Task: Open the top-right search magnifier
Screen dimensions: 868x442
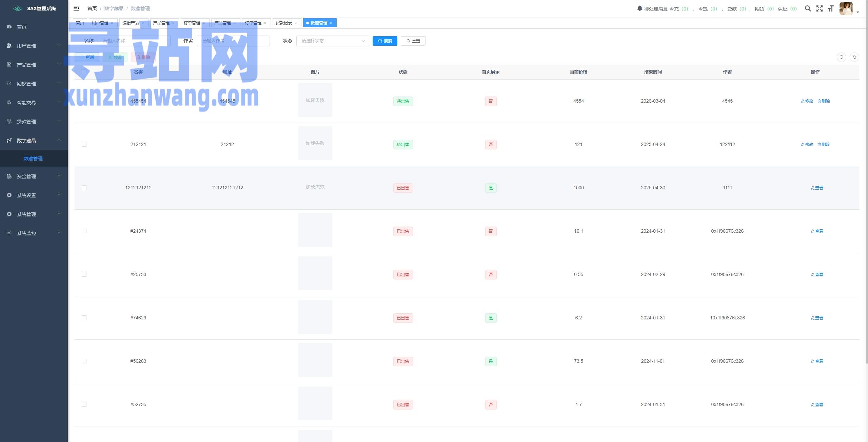Action: [808, 8]
